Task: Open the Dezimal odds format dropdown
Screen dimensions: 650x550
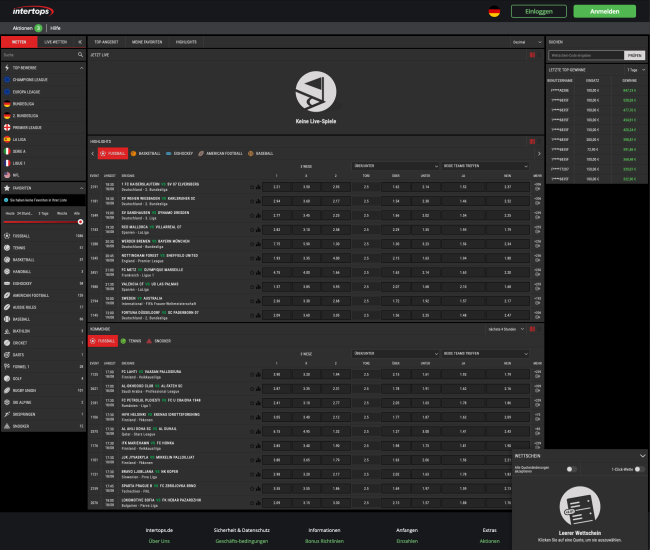Action: click(x=519, y=43)
